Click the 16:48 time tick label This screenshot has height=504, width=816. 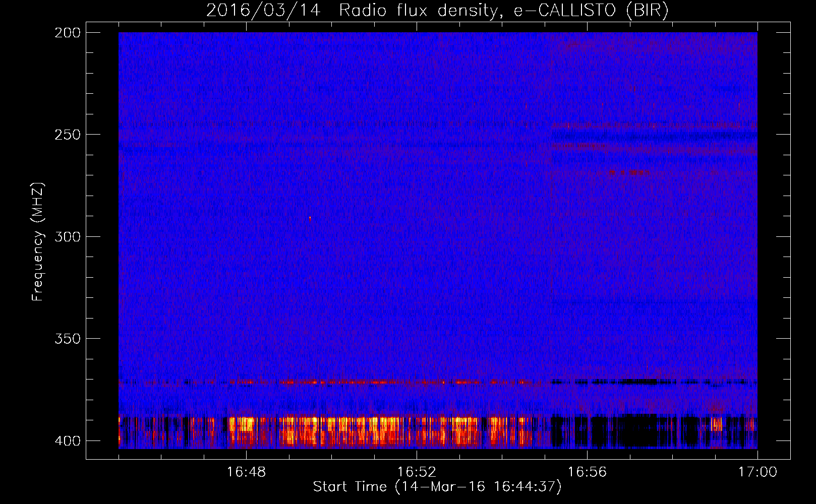tap(246, 472)
